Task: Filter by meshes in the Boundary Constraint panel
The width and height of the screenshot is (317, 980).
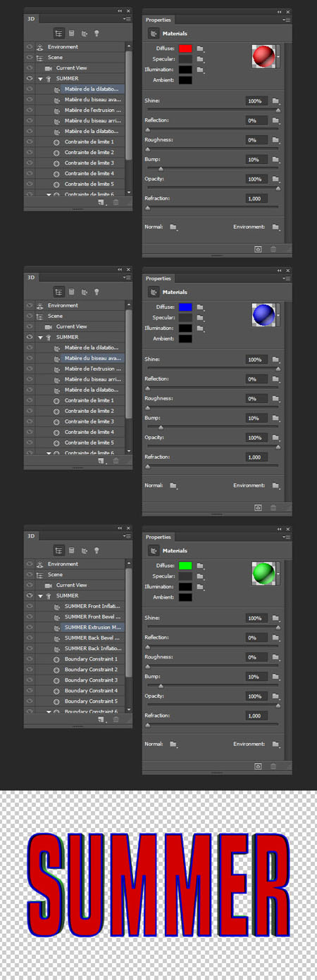Action: 71,550
